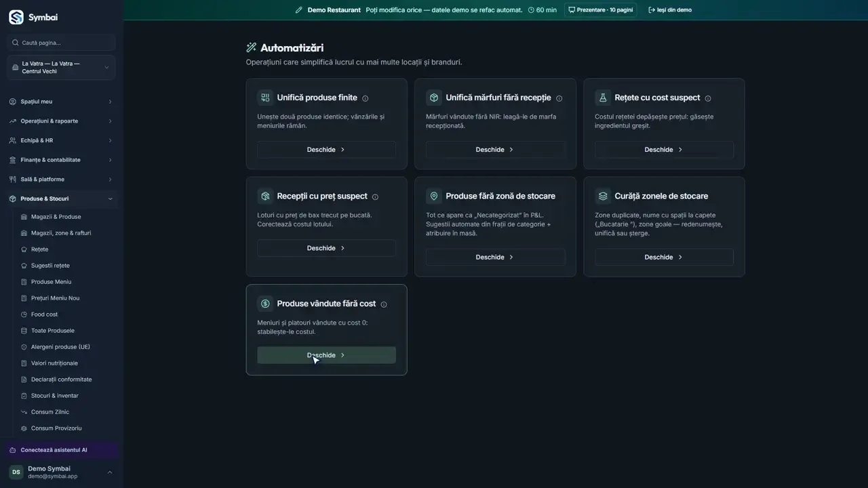Open the Rețete sidebar item
Viewport: 868px width, 488px height.
pos(39,249)
